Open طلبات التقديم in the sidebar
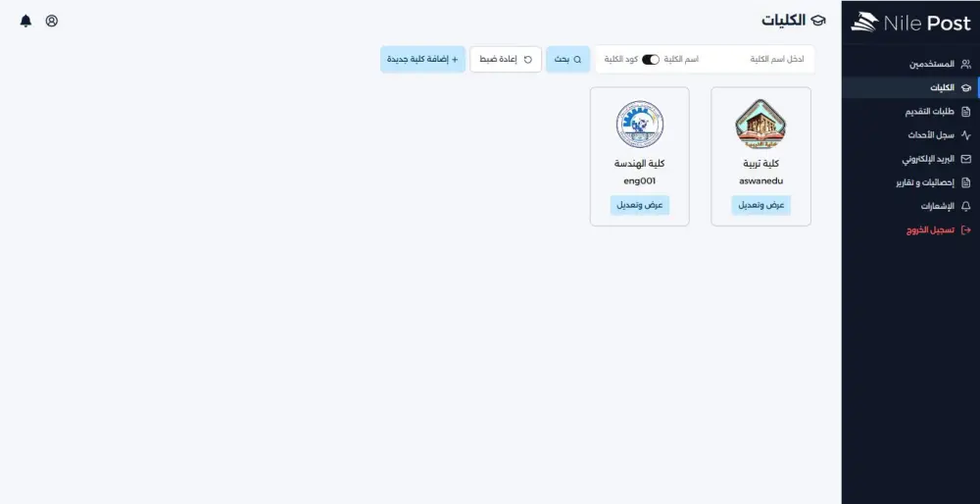Screen dimensions: 980x504 pyautogui.click(x=910, y=112)
